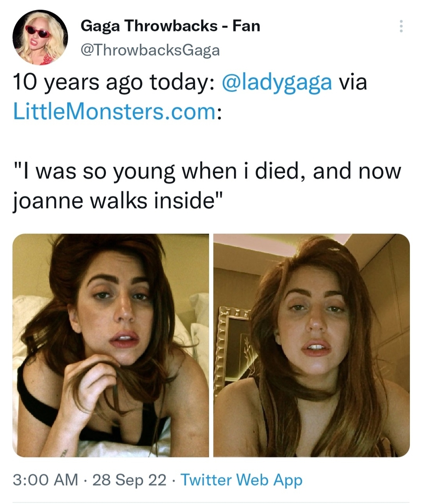Viewport: 422px width, 504px height.
Task: Click the "joanne walks inside" text line
Action: (118, 201)
